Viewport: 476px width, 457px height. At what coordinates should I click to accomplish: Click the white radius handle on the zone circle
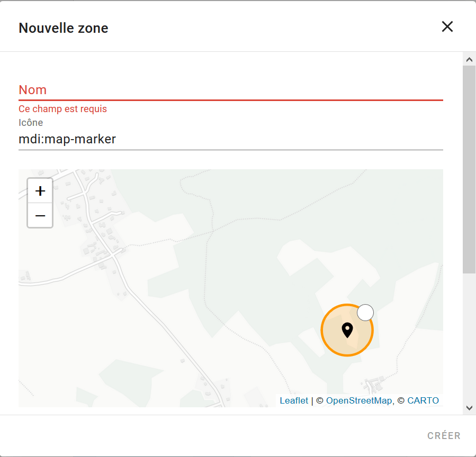point(365,313)
